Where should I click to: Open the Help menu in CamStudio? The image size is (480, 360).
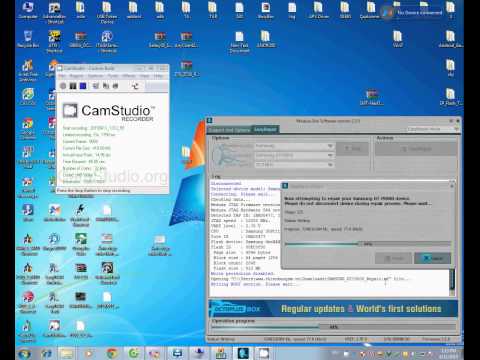(x=158, y=76)
